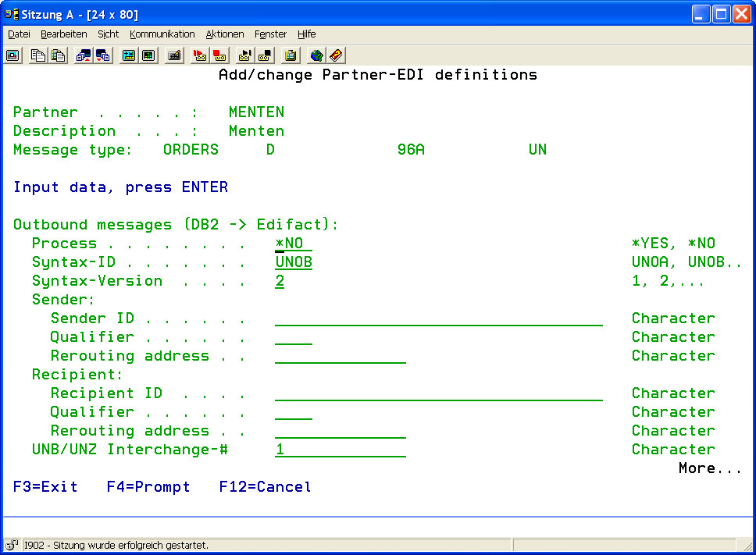Open the Hilfe menu
Screen dimensions: 756x555
(x=306, y=34)
